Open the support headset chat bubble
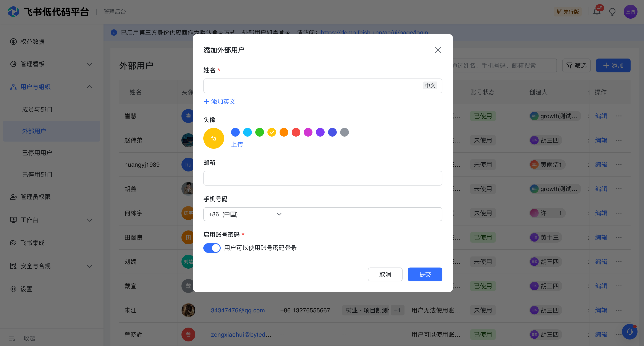The height and width of the screenshot is (346, 644). click(x=629, y=332)
